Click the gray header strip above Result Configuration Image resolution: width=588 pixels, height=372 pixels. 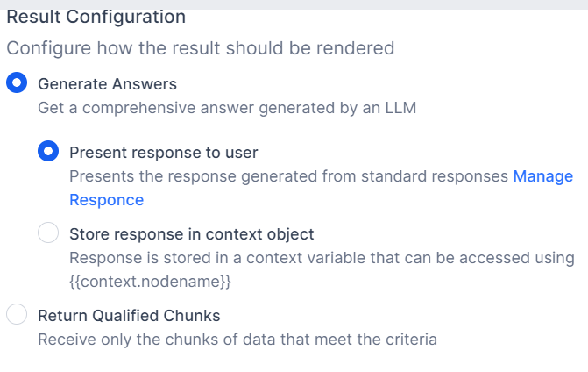point(294,4)
